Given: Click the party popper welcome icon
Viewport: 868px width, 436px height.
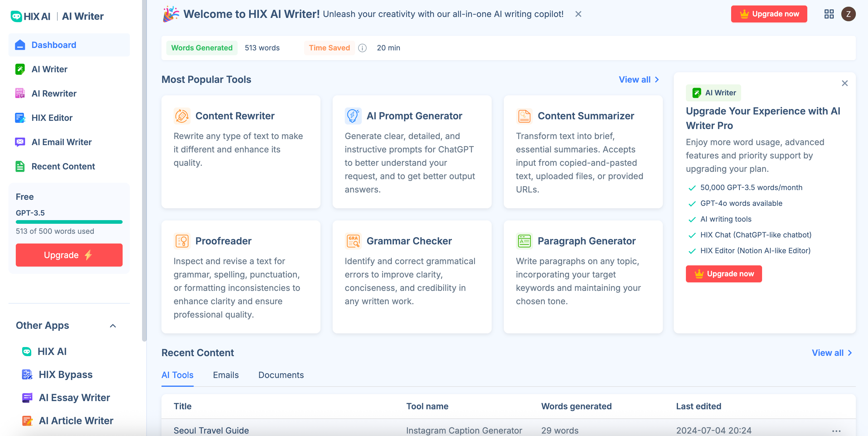Looking at the screenshot, I should point(171,14).
